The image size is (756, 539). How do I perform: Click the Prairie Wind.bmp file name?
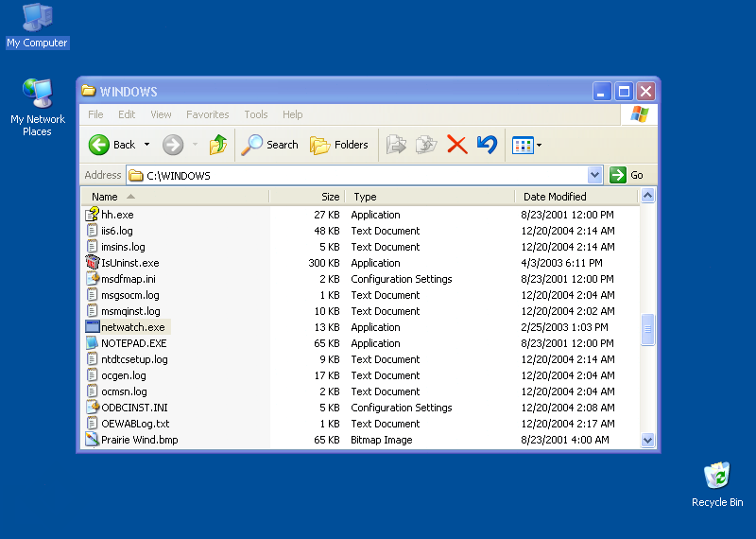[140, 440]
